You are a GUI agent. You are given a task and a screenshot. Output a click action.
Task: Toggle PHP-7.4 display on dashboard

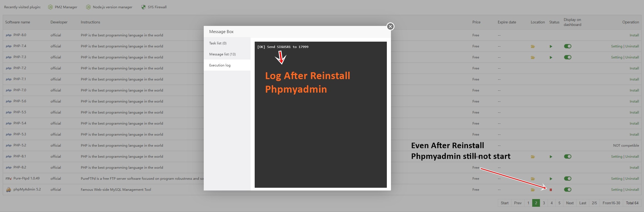[x=567, y=46]
